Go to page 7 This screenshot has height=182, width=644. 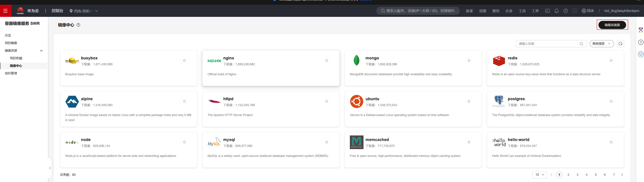[x=614, y=175]
